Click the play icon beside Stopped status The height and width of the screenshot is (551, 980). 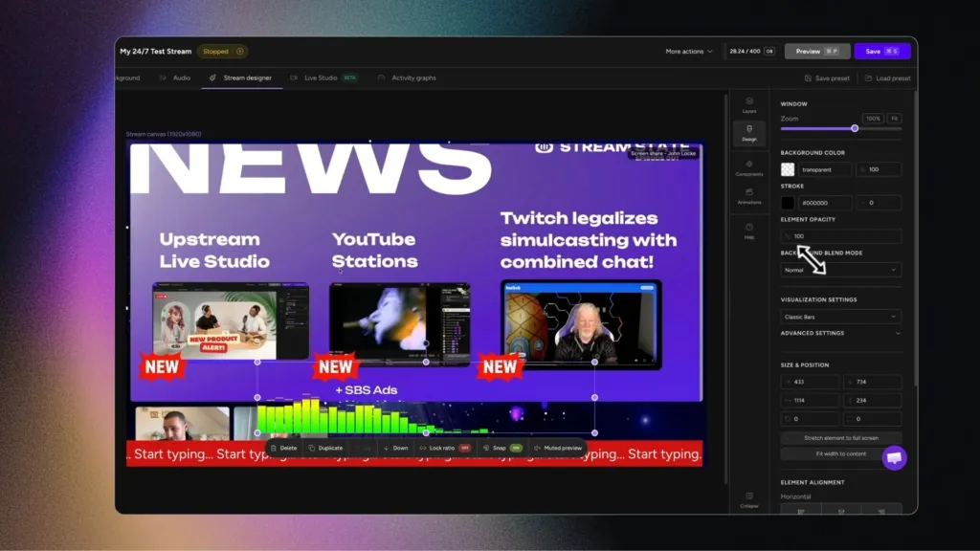pos(240,52)
